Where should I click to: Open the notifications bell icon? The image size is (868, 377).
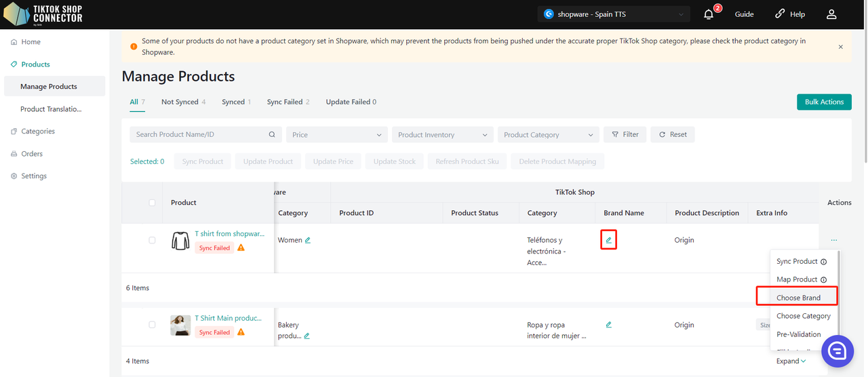(709, 14)
